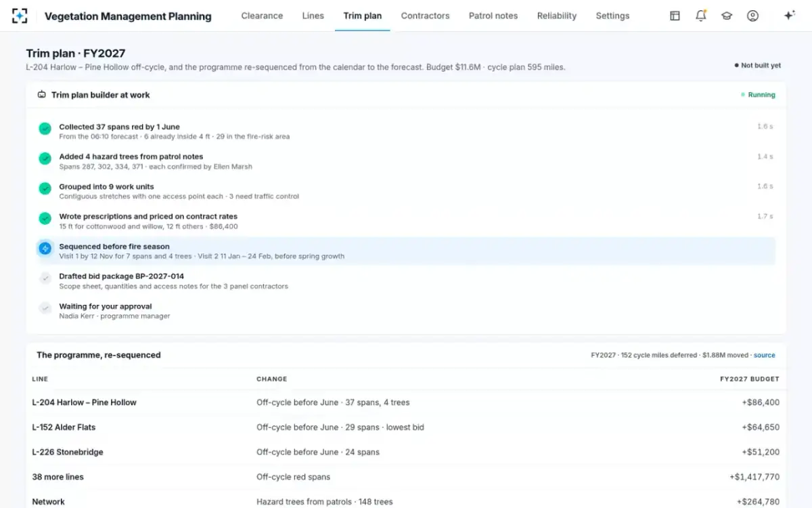Screen dimensions: 812x508
Task: Click the Trim plan builder robot icon
Action: pos(42,95)
